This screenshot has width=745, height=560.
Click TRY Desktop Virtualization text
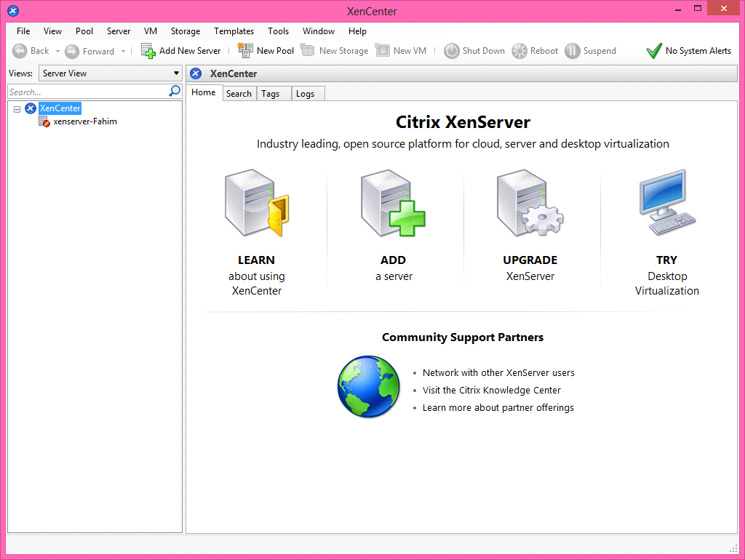pyautogui.click(x=667, y=276)
